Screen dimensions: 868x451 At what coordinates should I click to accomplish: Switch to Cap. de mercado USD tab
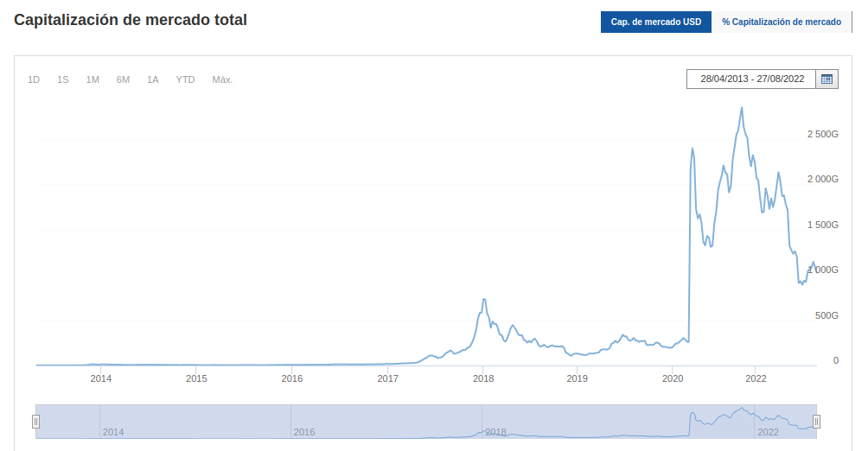click(656, 22)
